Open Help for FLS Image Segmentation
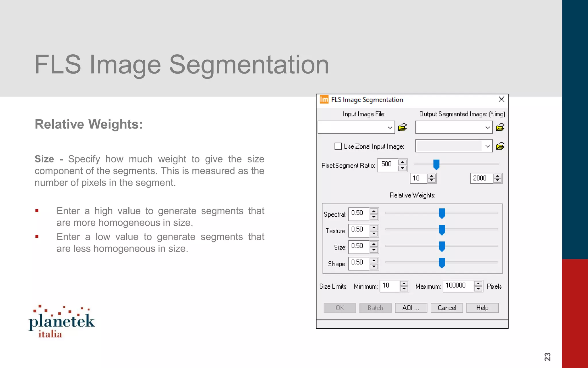588x368 pixels. tap(482, 308)
